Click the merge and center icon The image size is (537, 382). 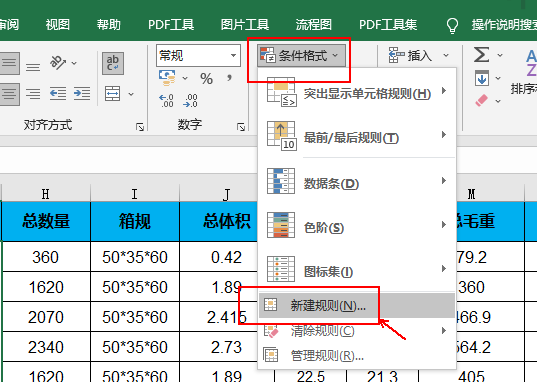[x=113, y=93]
